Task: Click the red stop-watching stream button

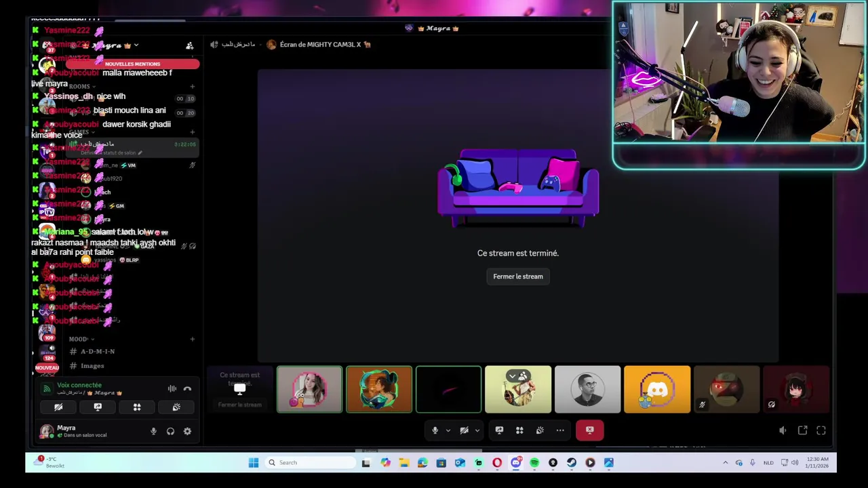Action: pos(589,430)
